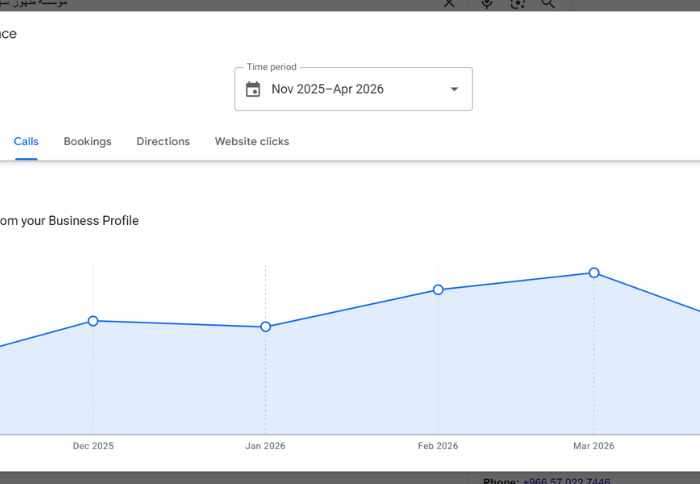Image resolution: width=700 pixels, height=484 pixels.
Task: Clear the search box with X icon
Action: click(x=449, y=4)
